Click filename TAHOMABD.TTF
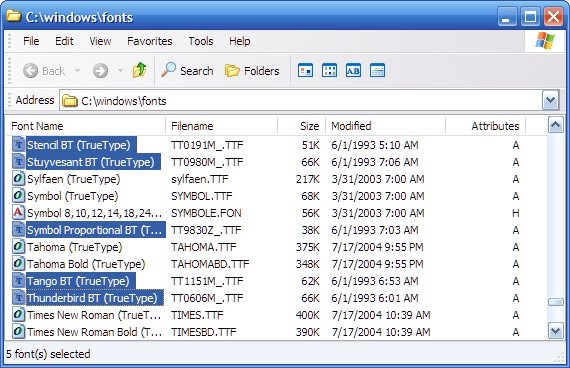Viewport: 570px width, 368px height. 210,264
